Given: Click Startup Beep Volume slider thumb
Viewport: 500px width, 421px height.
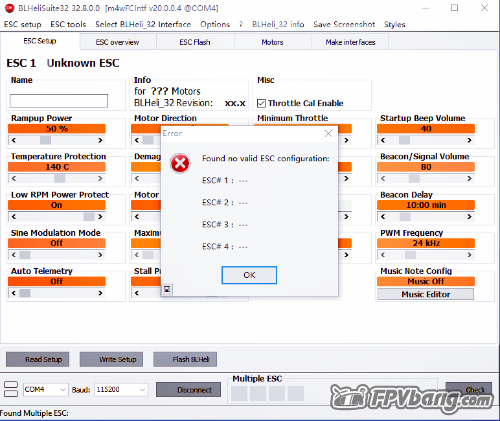Looking at the screenshot, I should point(404,140).
